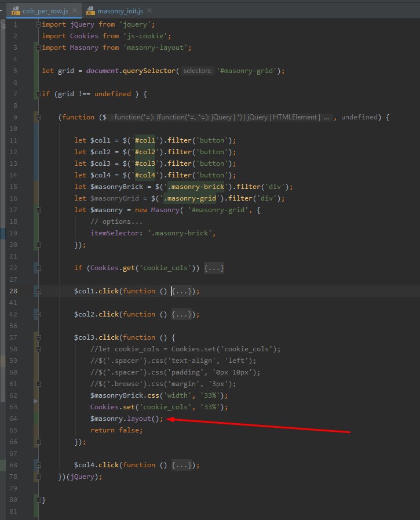The image size is (420, 520).
Task: Click '$masonryGrid' variable on line 16
Action: pyautogui.click(x=115, y=198)
